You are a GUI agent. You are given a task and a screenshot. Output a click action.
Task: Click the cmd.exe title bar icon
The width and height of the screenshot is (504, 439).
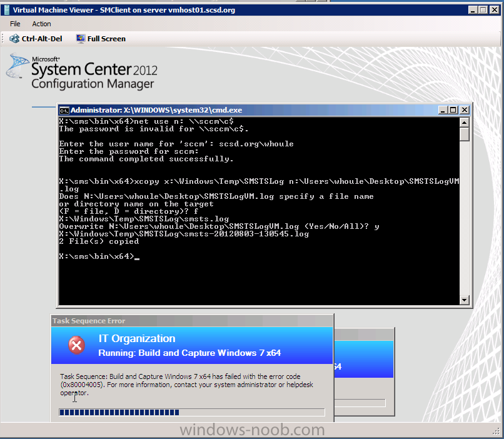[64, 110]
